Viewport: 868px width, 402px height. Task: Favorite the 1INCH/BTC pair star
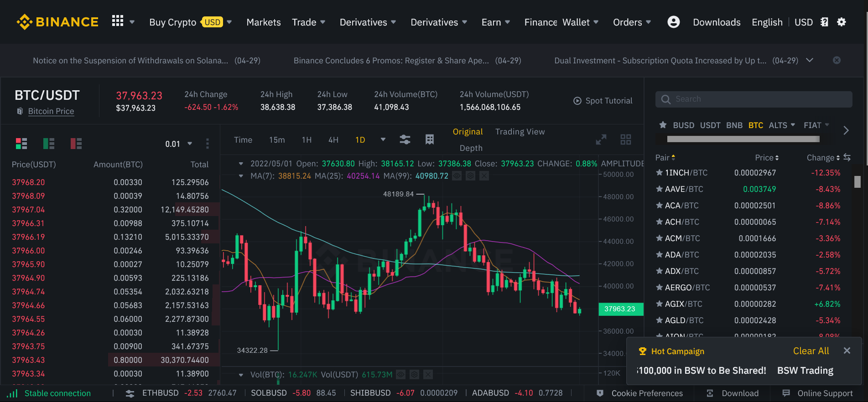coord(659,173)
